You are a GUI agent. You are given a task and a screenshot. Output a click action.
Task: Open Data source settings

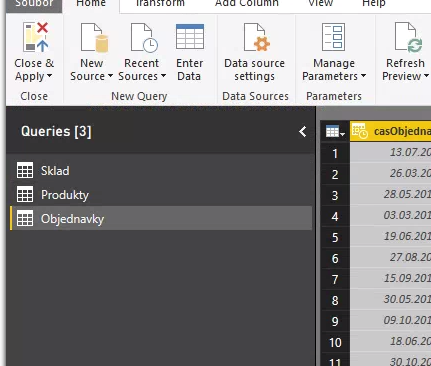[x=255, y=52]
